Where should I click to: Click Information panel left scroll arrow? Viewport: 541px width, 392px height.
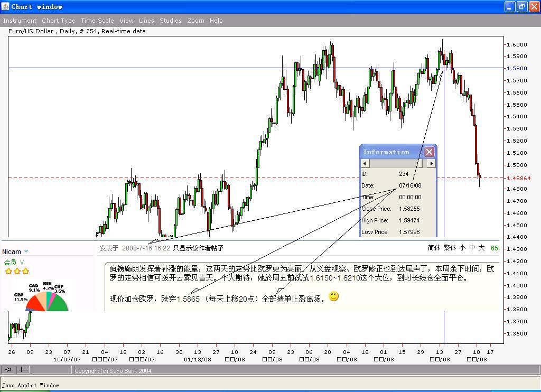[x=365, y=163]
